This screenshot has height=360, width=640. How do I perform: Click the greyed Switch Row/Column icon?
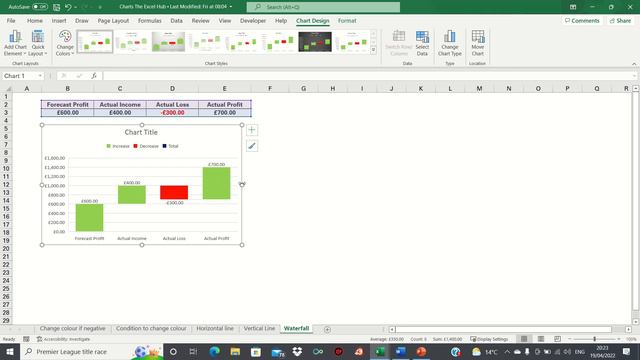(x=399, y=43)
